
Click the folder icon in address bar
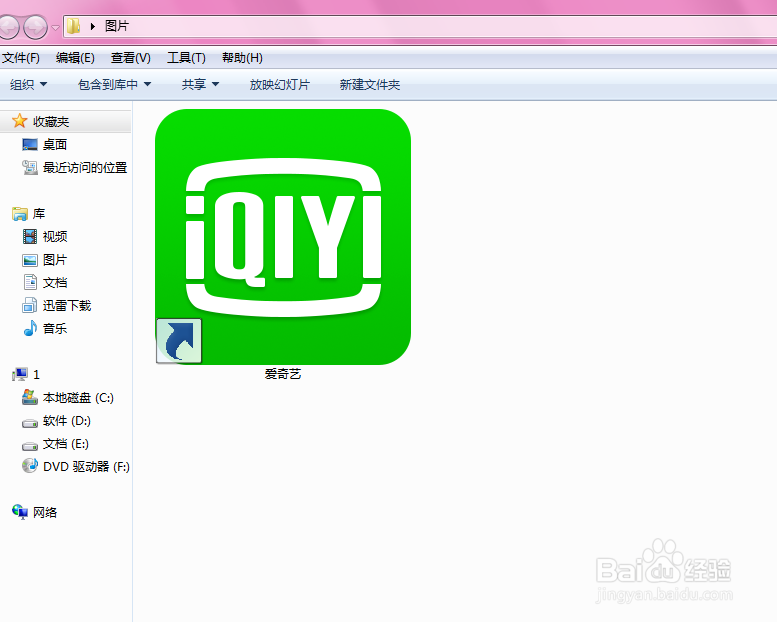(74, 26)
